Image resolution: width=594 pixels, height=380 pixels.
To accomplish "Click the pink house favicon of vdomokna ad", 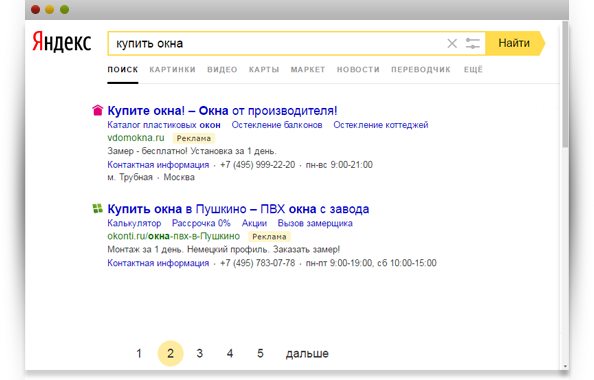I will coord(97,110).
